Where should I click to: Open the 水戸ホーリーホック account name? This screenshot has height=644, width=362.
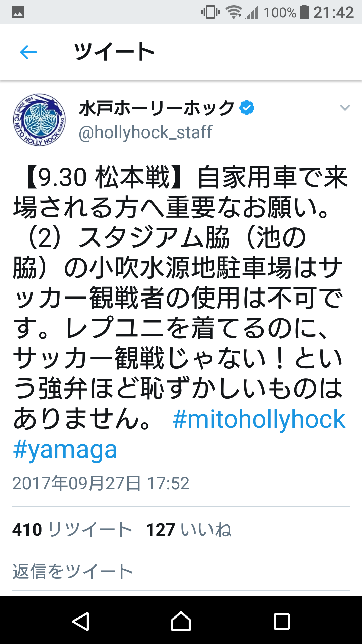click(x=157, y=108)
